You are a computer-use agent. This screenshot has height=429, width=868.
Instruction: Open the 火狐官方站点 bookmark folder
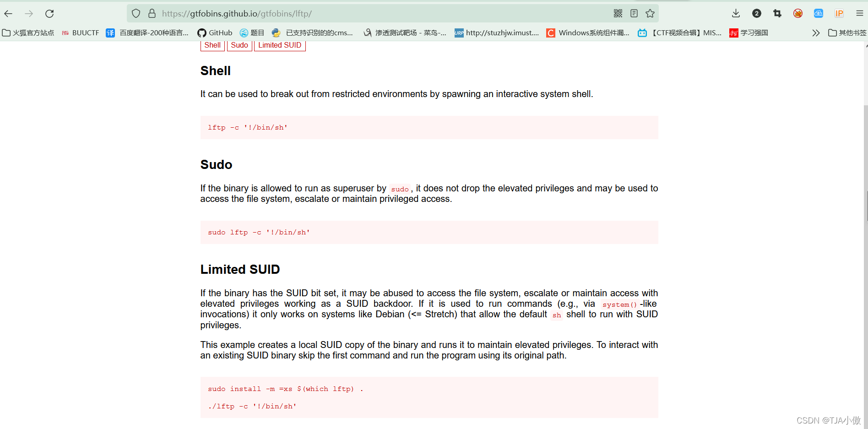tap(28, 33)
